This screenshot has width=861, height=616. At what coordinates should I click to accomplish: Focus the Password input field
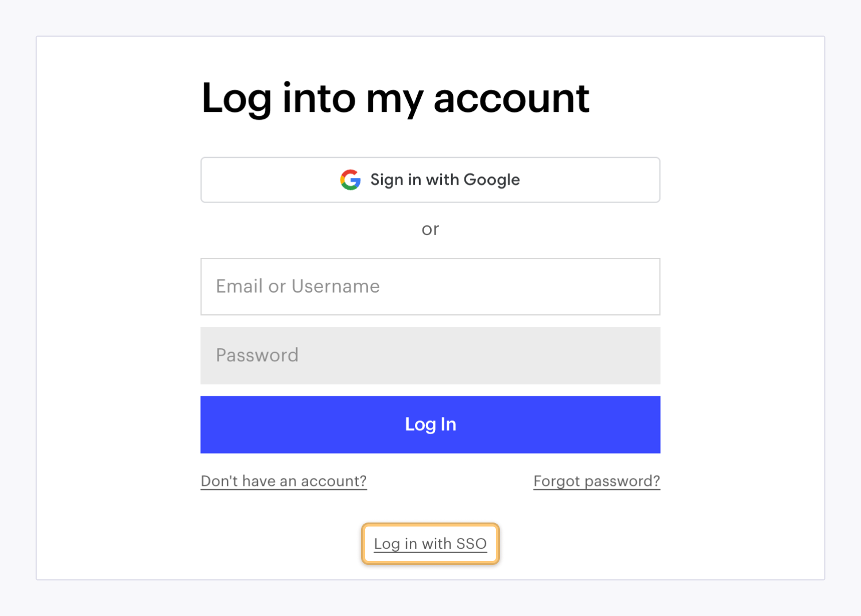click(430, 356)
